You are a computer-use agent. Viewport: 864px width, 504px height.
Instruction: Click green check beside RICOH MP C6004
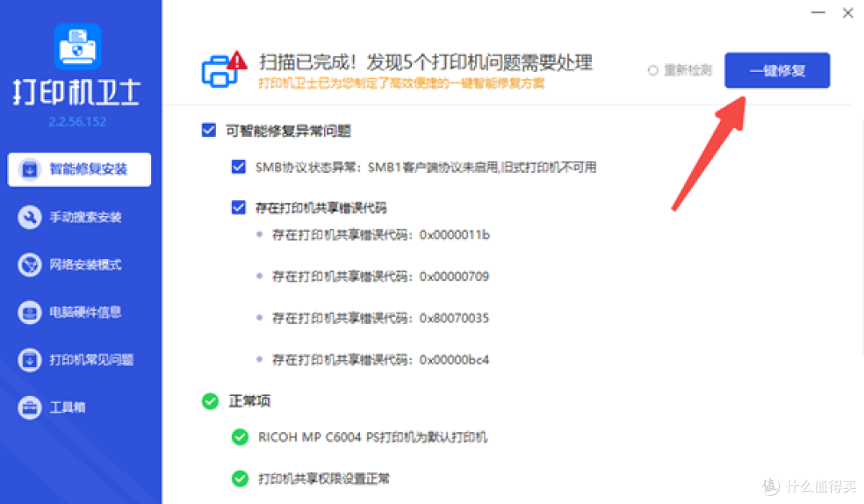[240, 438]
